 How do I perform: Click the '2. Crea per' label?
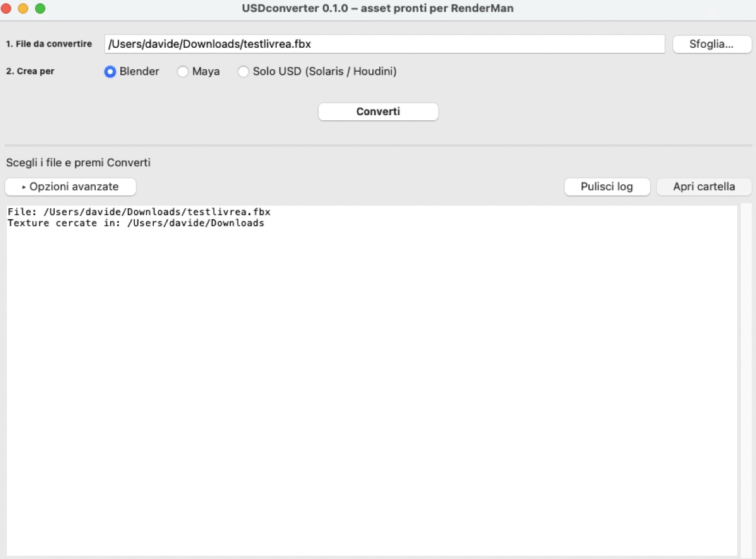[30, 72]
